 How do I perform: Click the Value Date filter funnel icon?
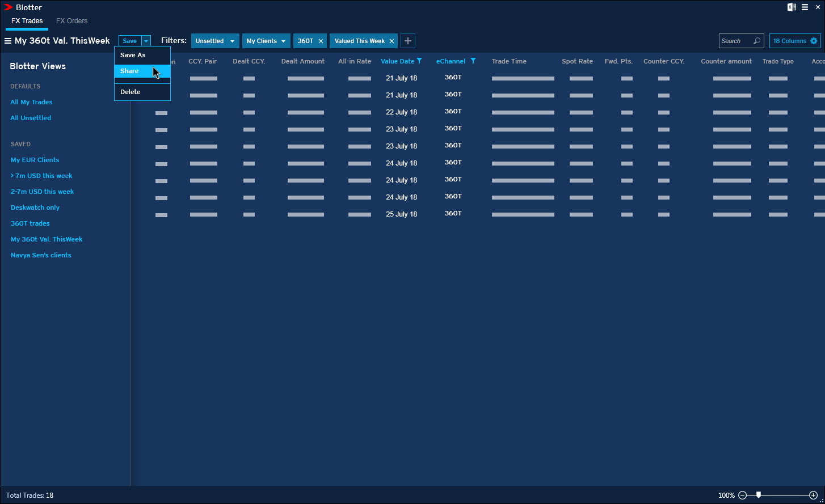(x=419, y=61)
